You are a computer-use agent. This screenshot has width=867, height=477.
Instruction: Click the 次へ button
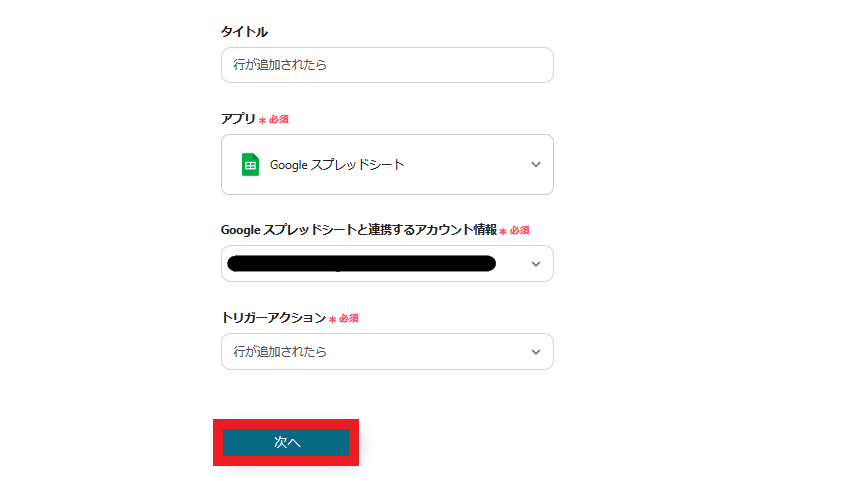[x=286, y=442]
